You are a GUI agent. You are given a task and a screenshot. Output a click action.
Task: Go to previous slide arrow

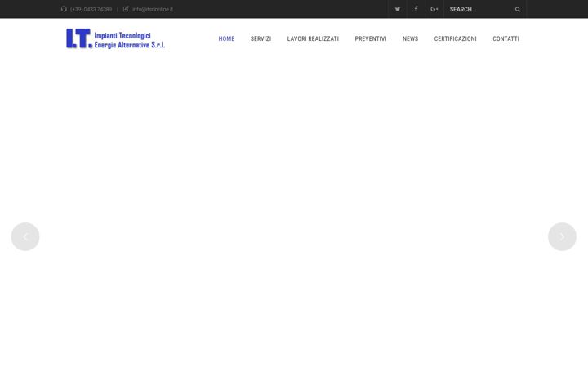(25, 236)
